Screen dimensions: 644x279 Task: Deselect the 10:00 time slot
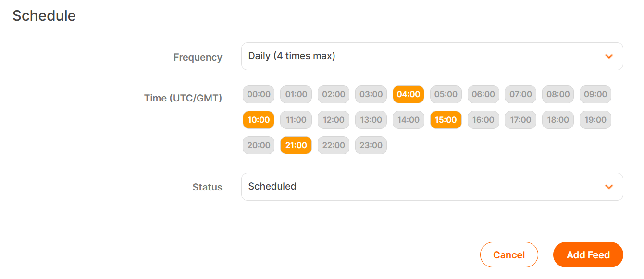click(258, 120)
